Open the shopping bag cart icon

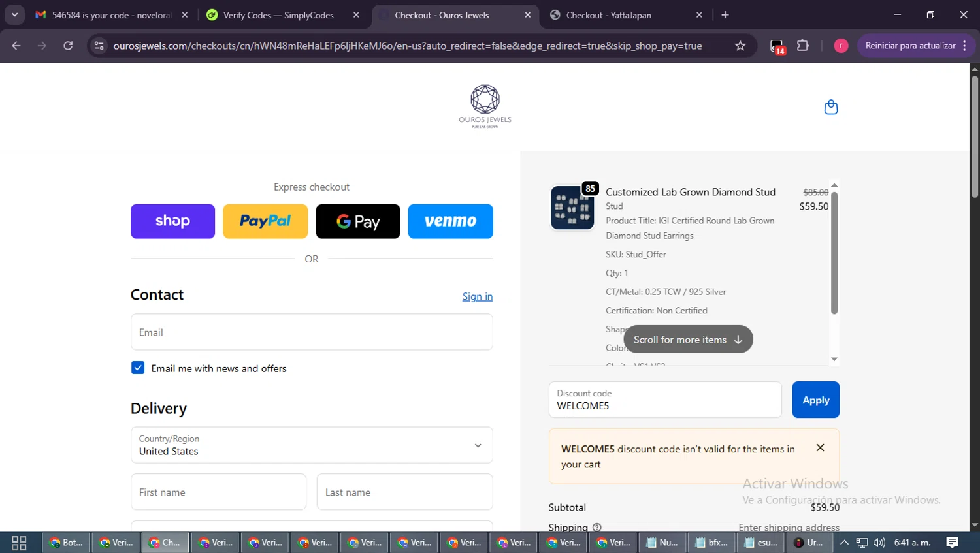coord(830,107)
